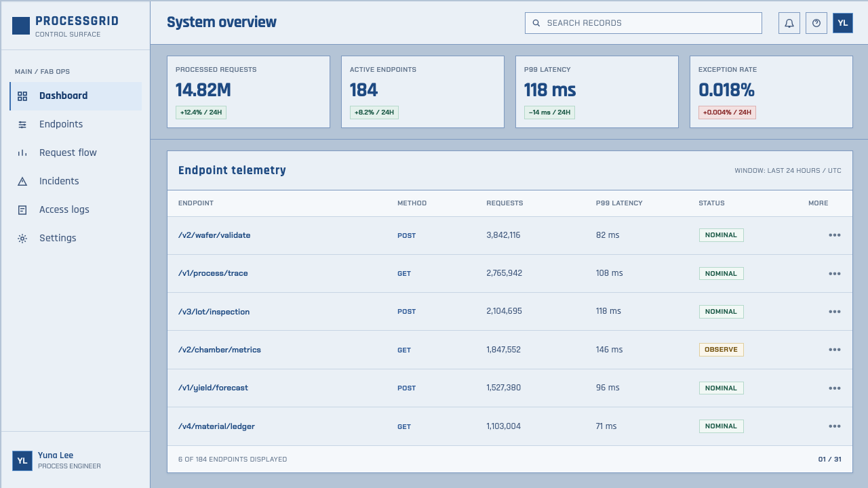Image resolution: width=868 pixels, height=488 pixels.
Task: Sort by Requests column header
Action: pos(505,203)
